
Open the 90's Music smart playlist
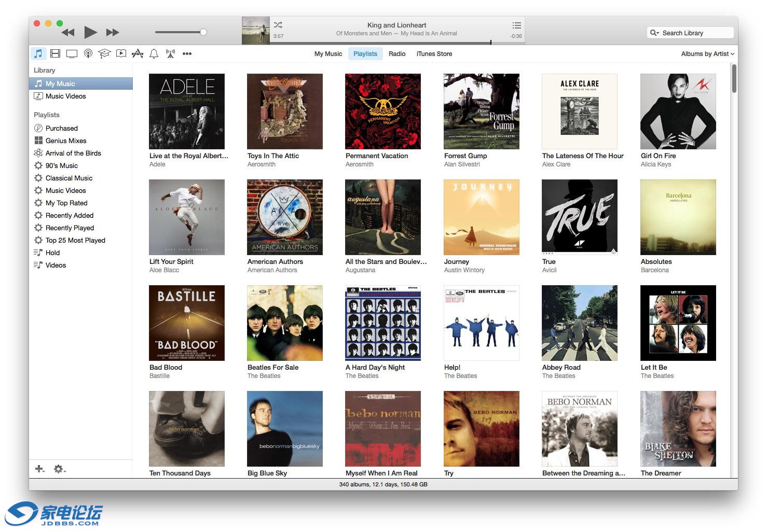coord(81,165)
